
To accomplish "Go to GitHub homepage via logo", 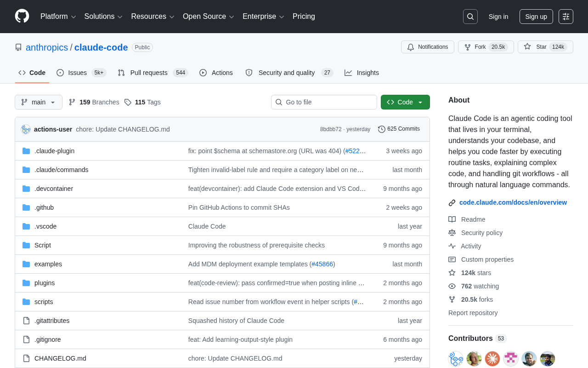I will tap(22, 16).
